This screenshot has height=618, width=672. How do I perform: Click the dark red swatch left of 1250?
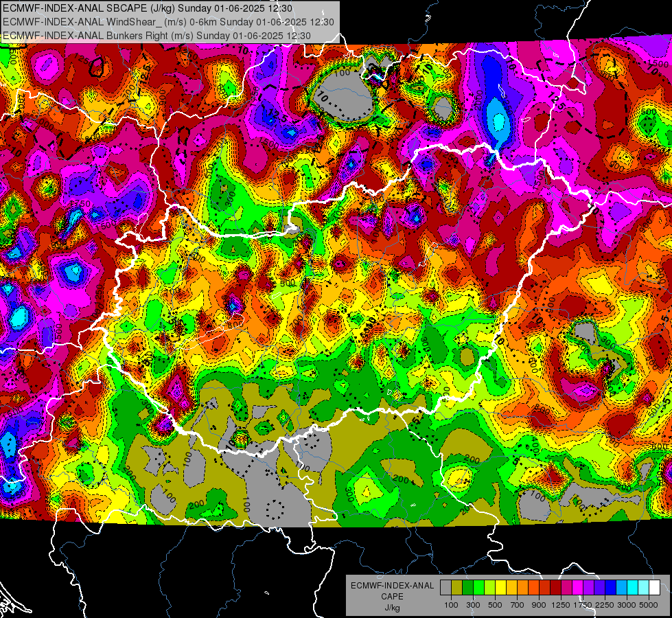[556, 588]
